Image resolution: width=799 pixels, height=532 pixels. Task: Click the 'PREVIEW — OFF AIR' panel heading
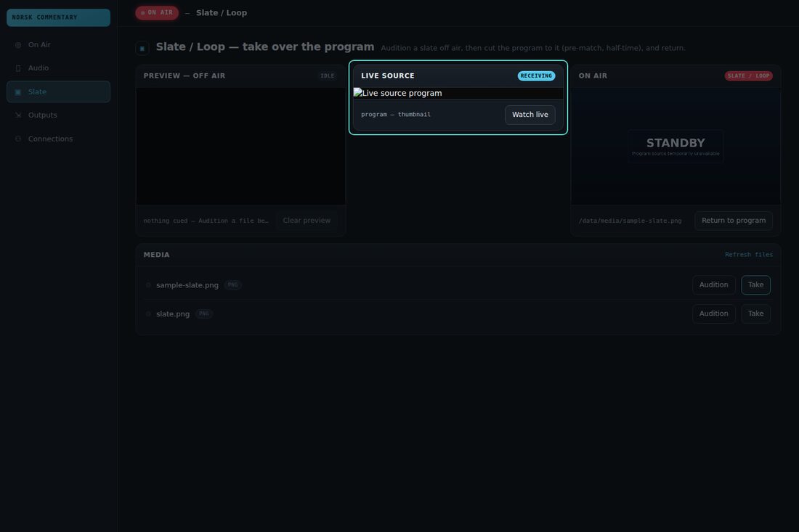pos(184,76)
